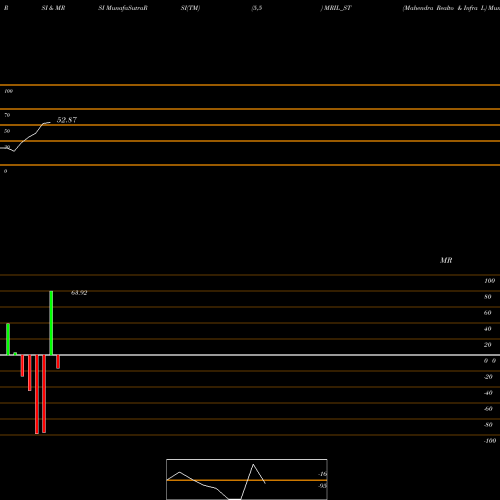Click the SI & MR header label
This screenshot has width=500, height=500.
click(53, 8)
